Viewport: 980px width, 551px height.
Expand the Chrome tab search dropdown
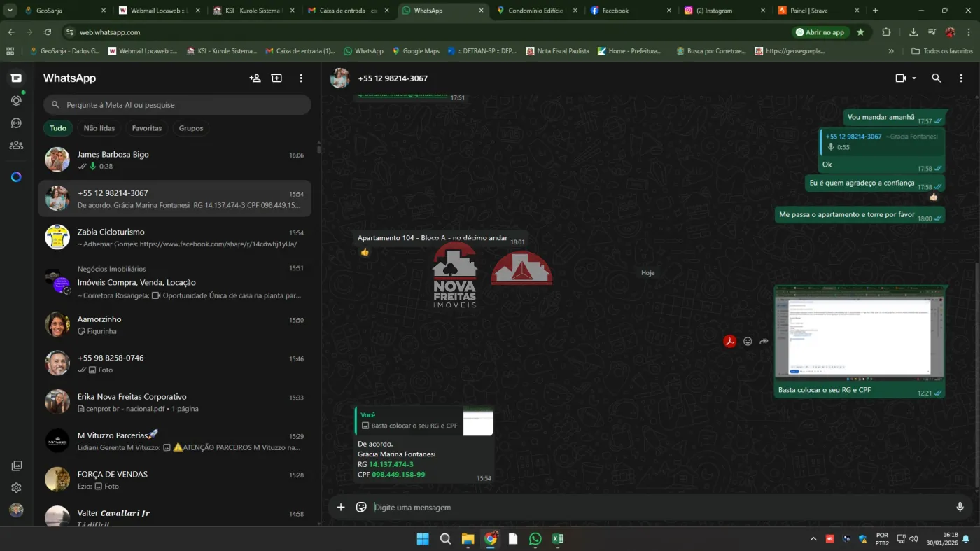click(x=10, y=11)
